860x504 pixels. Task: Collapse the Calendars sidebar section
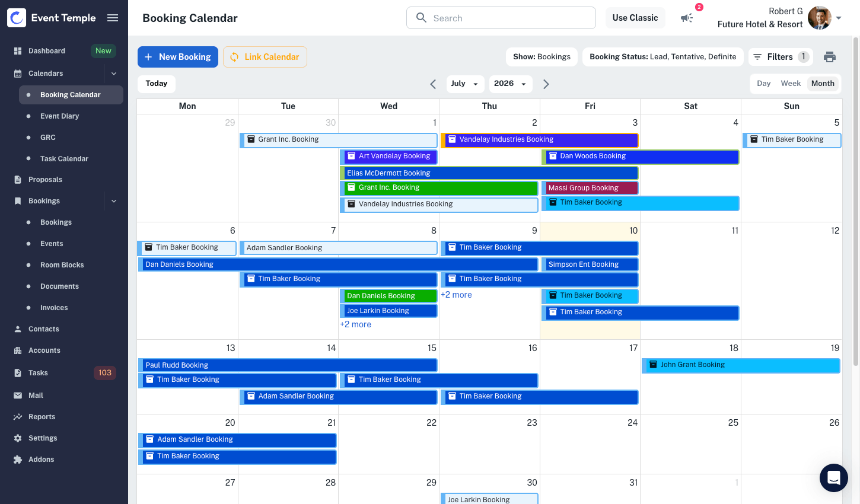(x=114, y=74)
